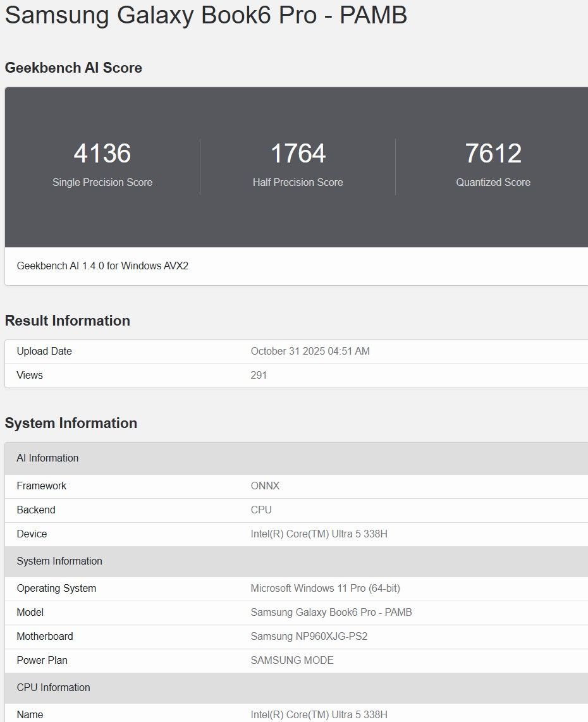Select the 7612 Quantized score value
Viewport: 588px width, 722px height.
tap(493, 154)
